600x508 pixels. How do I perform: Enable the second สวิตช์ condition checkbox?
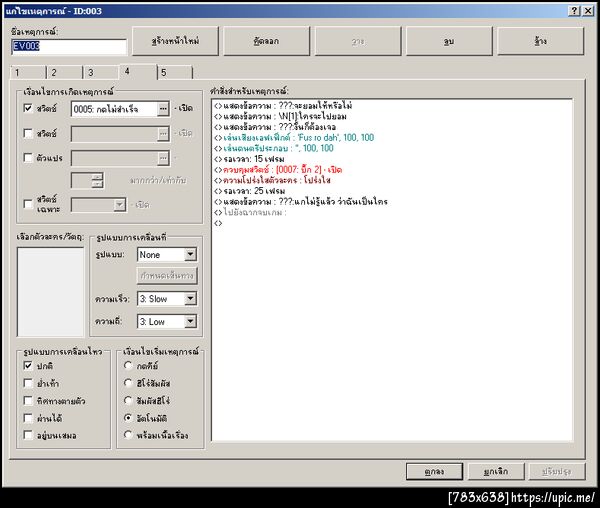pyautogui.click(x=28, y=134)
